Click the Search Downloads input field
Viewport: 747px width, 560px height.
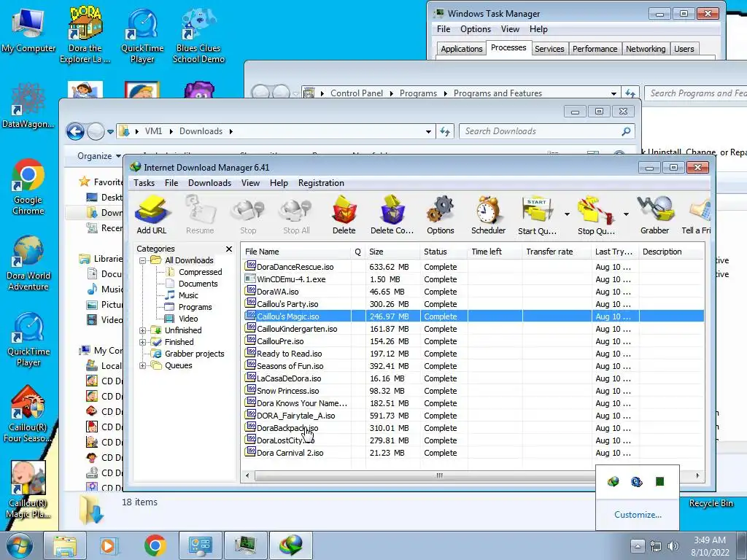pos(547,131)
